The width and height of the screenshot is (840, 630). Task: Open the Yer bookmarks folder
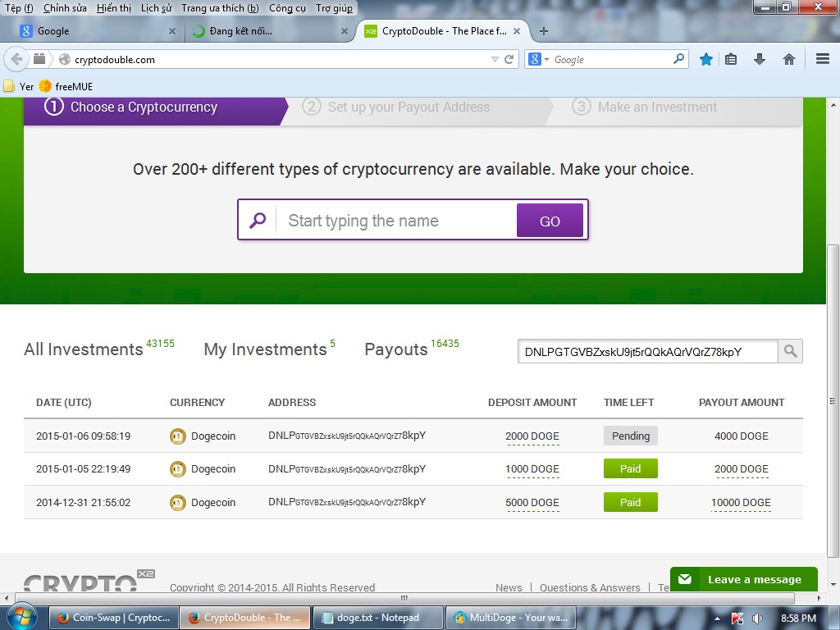19,86
